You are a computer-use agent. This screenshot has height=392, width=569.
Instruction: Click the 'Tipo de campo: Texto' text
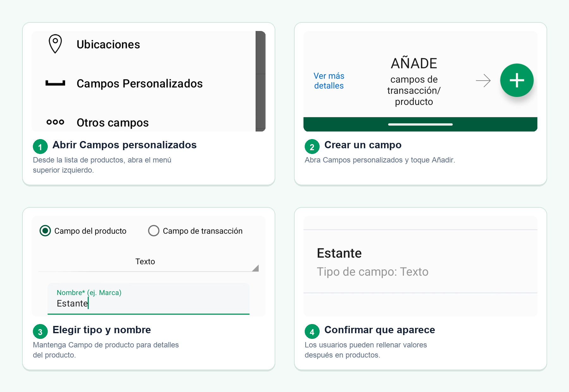(x=372, y=272)
